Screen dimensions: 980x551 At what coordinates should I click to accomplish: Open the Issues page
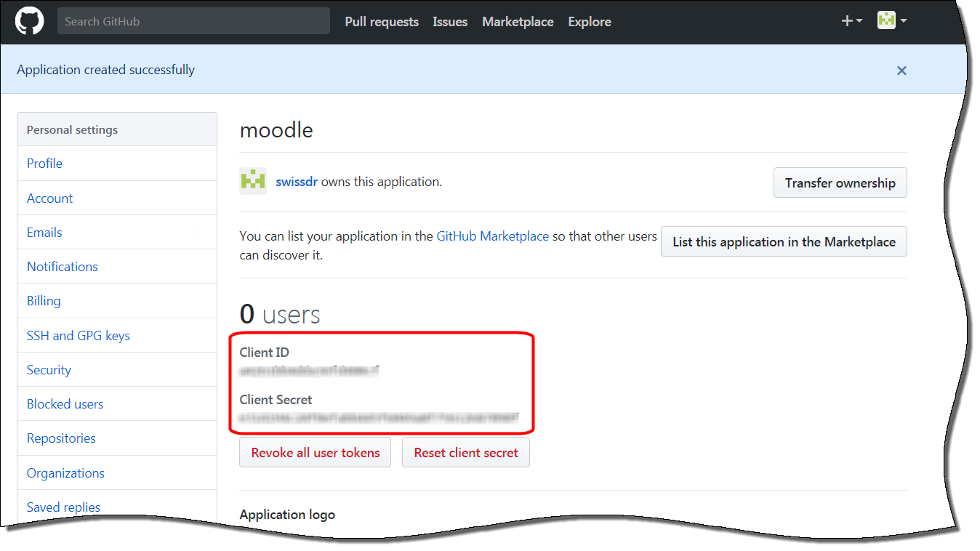click(x=450, y=22)
